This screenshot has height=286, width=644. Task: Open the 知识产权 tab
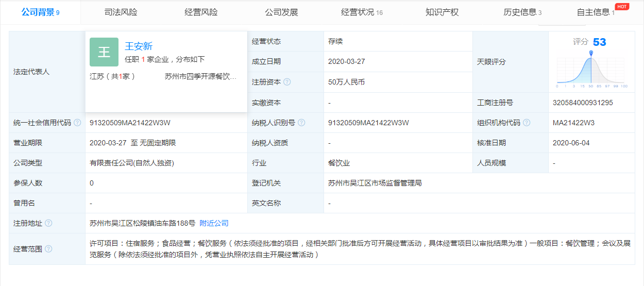pyautogui.click(x=442, y=12)
